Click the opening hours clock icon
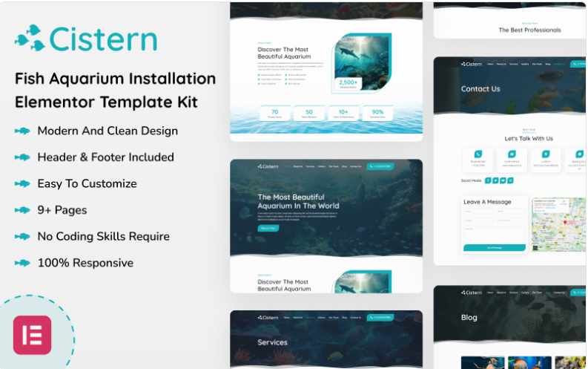Viewport: 588px width, 369px height. pyautogui.click(x=579, y=154)
